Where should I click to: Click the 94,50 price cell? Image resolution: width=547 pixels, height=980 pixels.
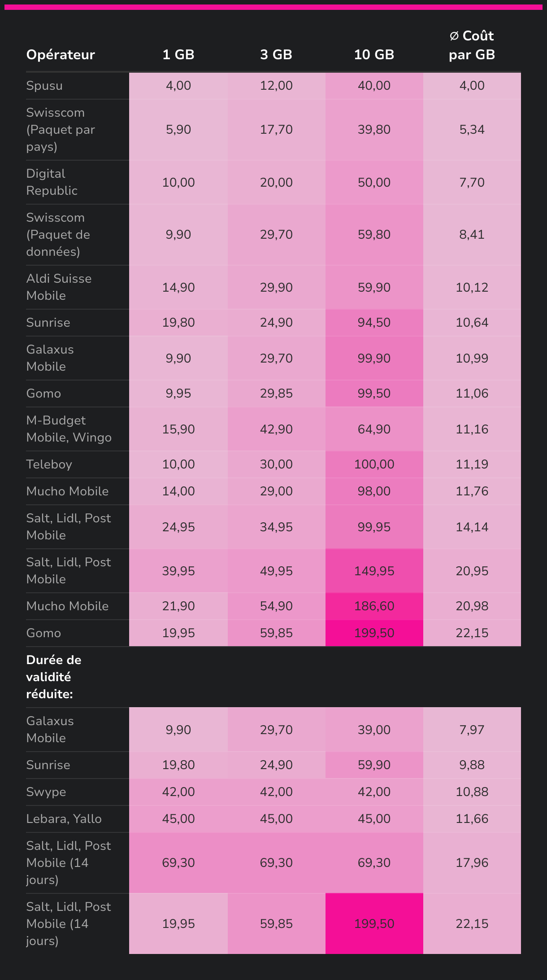[374, 323]
